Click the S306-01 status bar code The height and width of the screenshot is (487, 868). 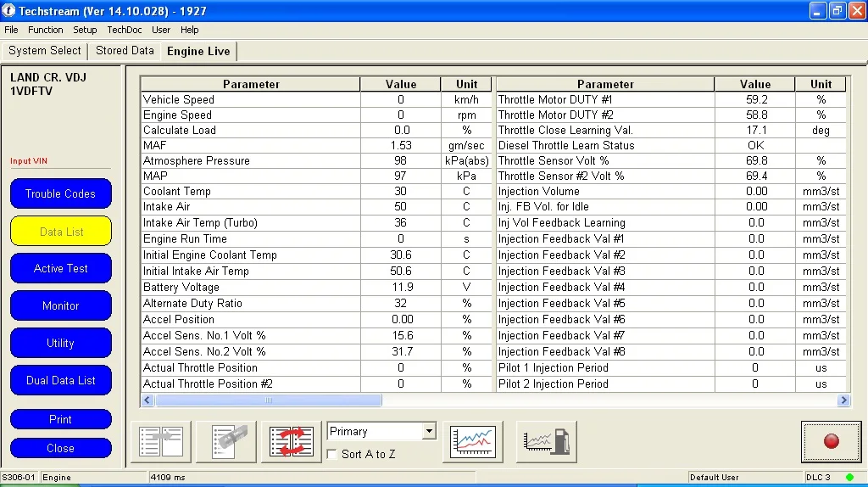pos(19,477)
